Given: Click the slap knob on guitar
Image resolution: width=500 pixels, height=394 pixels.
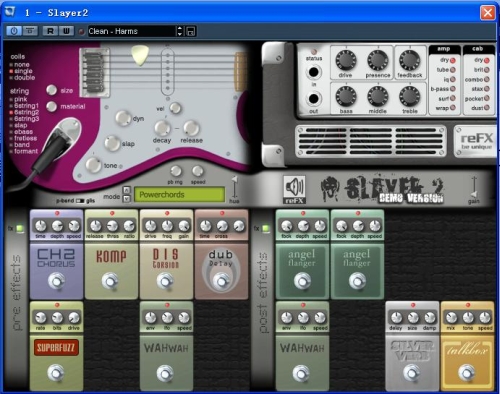Looking at the screenshot, I should click(x=112, y=143).
